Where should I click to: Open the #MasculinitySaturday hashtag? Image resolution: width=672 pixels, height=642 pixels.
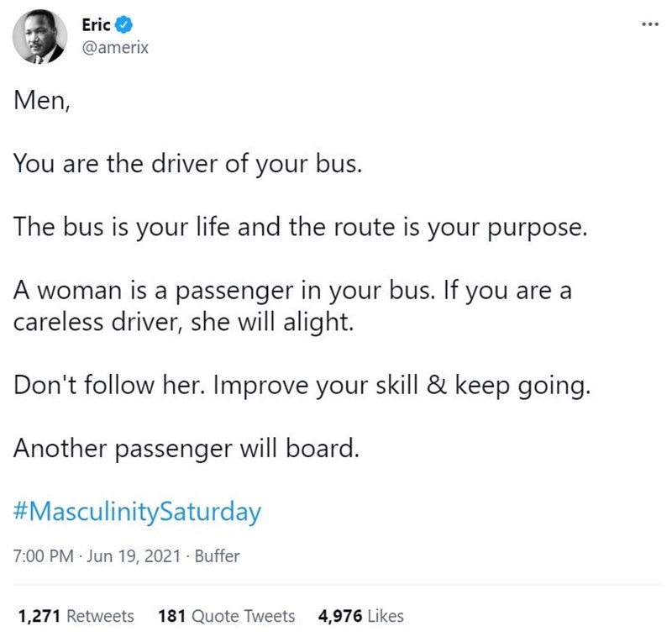[x=137, y=512]
